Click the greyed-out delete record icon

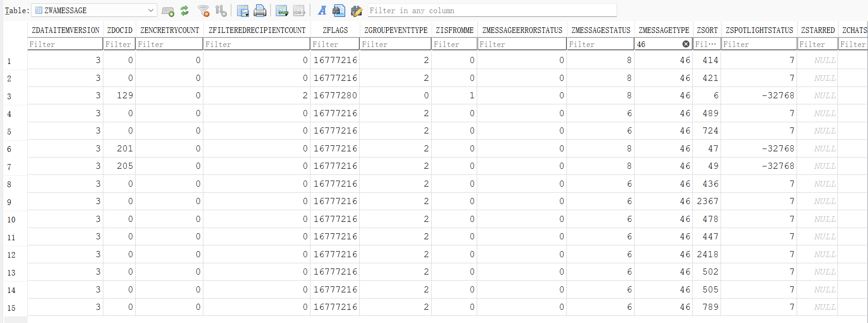[299, 10]
